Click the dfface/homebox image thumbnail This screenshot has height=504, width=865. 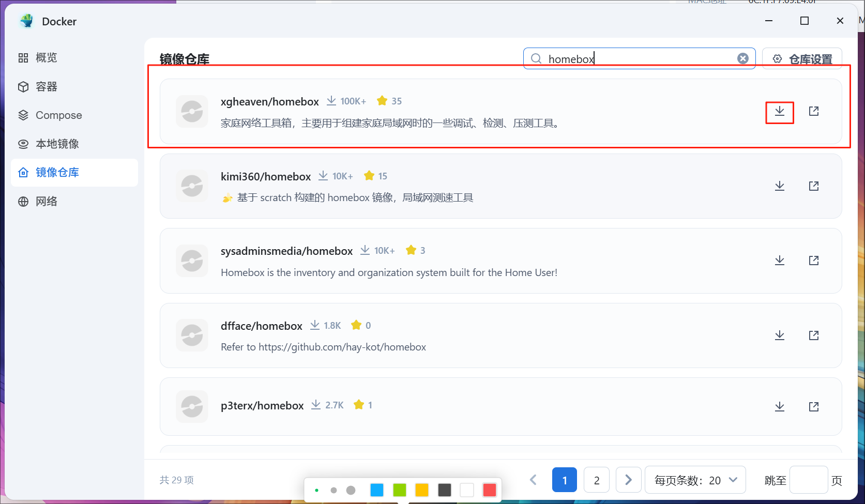pos(192,335)
